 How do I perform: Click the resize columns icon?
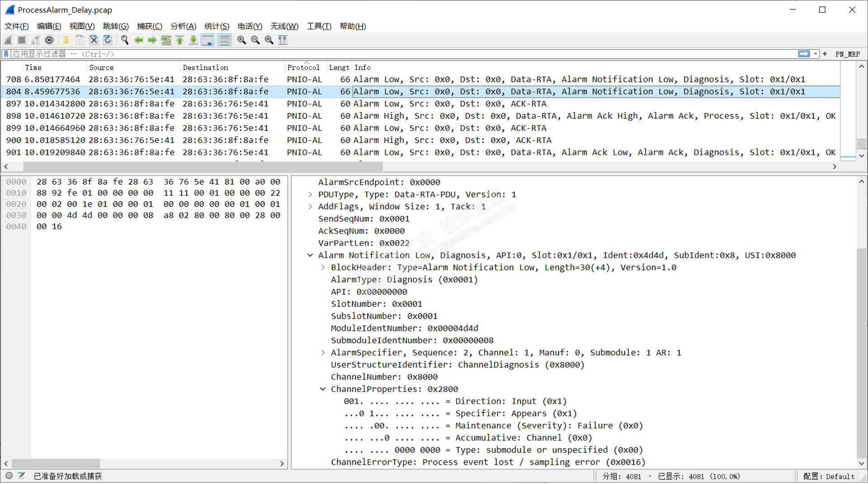283,40
